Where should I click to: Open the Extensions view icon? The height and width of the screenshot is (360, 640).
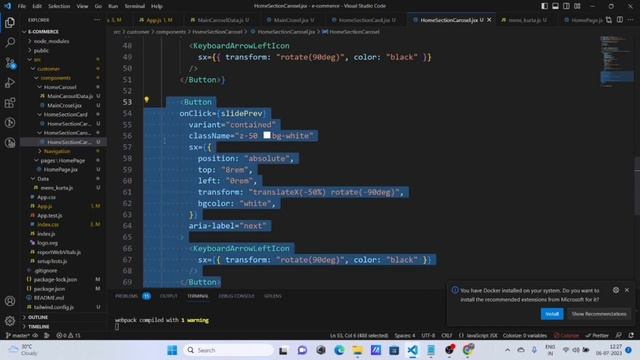point(10,103)
